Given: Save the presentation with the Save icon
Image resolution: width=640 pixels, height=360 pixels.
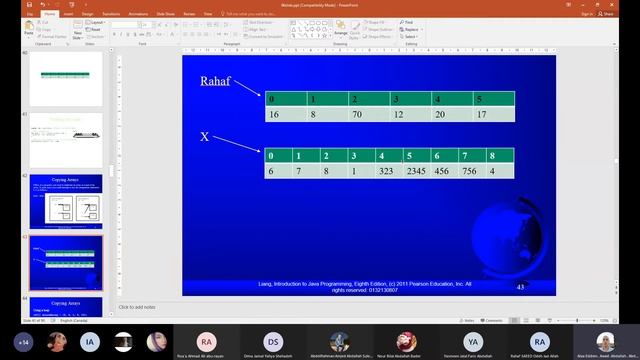Looking at the screenshot, I should pyautogui.click(x=29, y=5).
